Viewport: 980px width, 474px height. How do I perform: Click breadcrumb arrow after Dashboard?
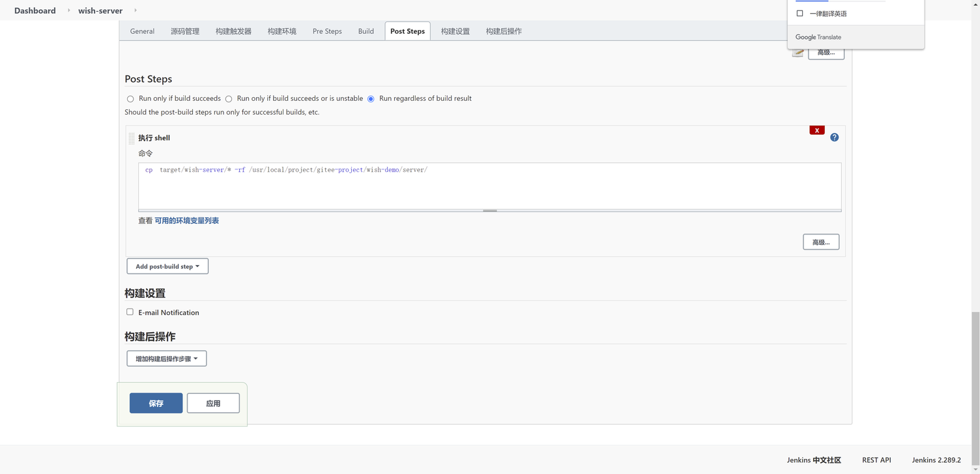pyautogui.click(x=69, y=10)
